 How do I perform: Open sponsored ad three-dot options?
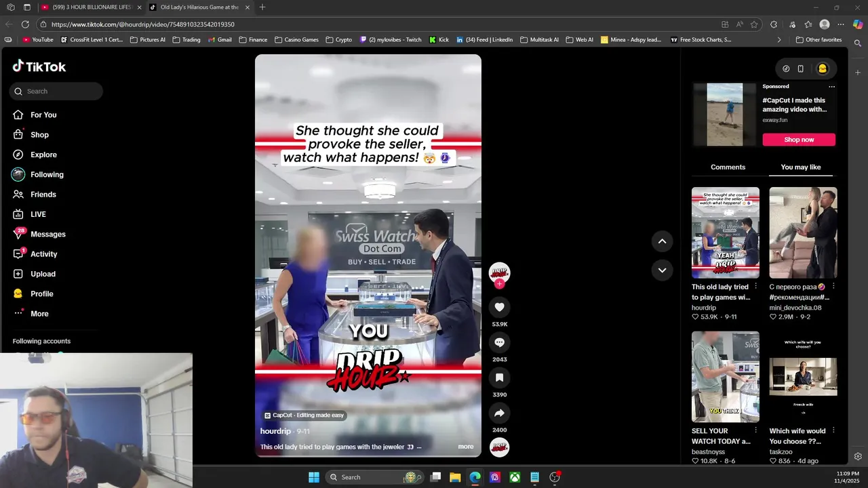pos(831,87)
